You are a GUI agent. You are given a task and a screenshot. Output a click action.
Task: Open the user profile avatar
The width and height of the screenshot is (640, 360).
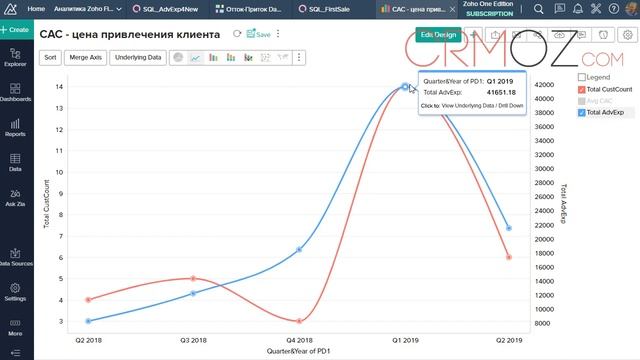pyautogui.click(x=632, y=9)
